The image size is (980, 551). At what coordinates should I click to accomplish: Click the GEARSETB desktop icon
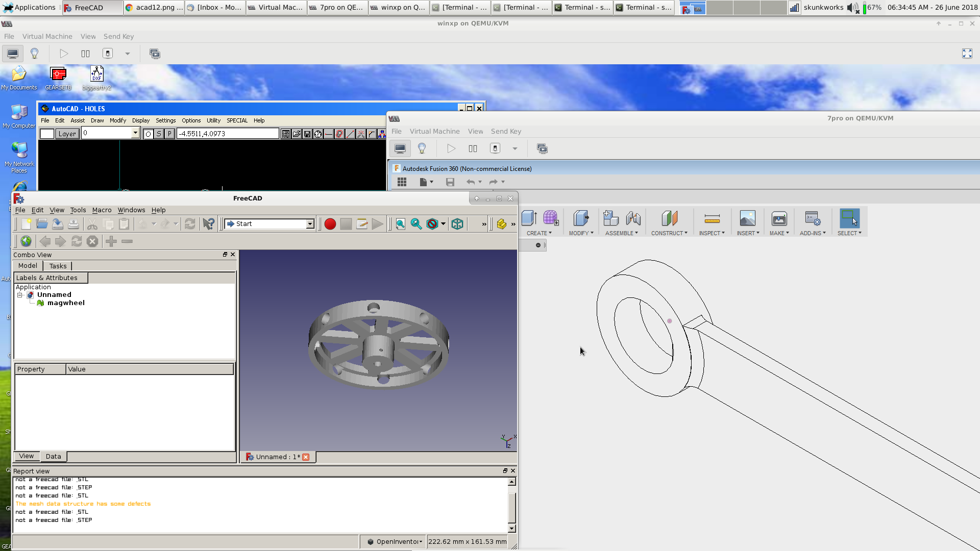58,79
